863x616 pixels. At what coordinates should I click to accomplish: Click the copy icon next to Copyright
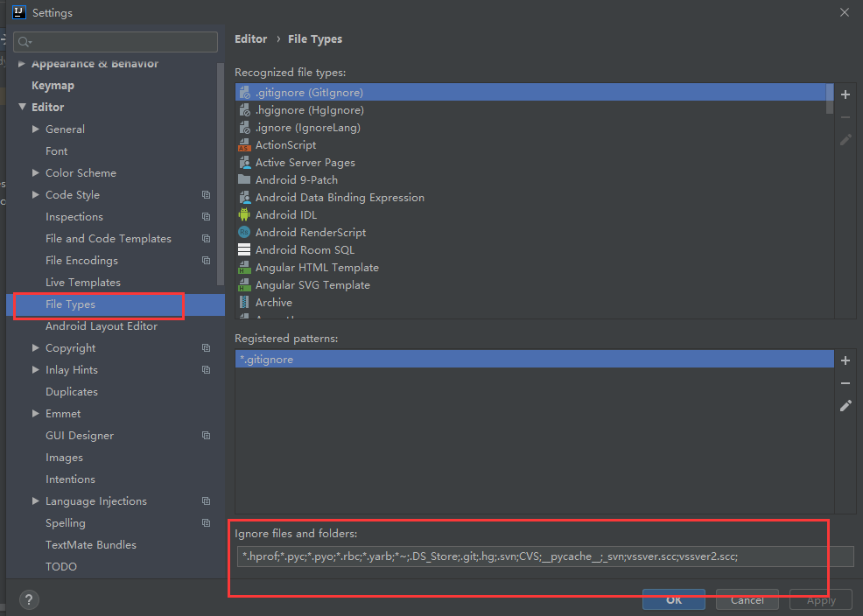pyautogui.click(x=206, y=348)
